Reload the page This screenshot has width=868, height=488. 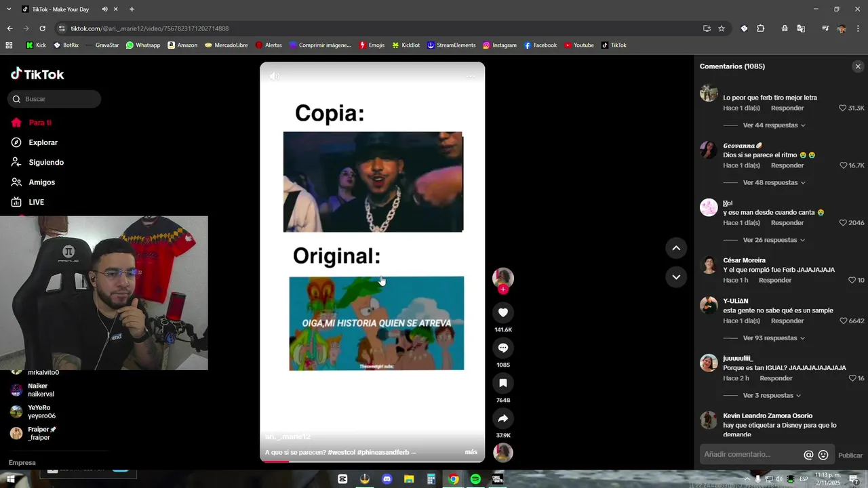42,28
